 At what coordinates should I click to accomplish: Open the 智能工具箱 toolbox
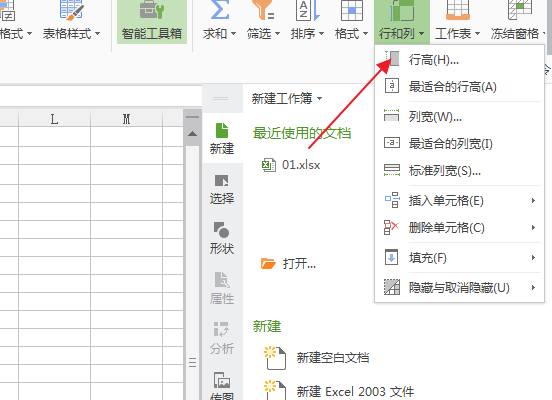point(152,22)
